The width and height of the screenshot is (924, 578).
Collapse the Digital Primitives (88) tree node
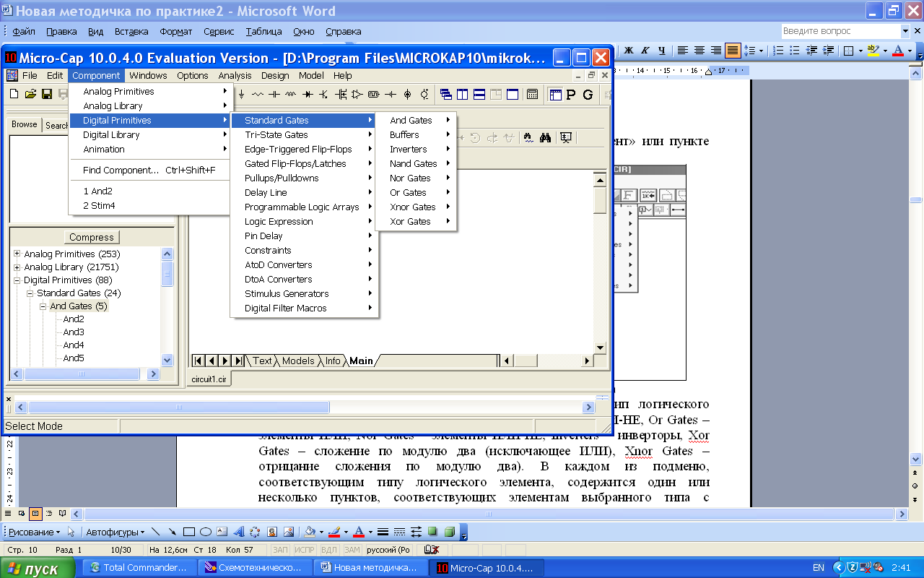[x=17, y=280]
